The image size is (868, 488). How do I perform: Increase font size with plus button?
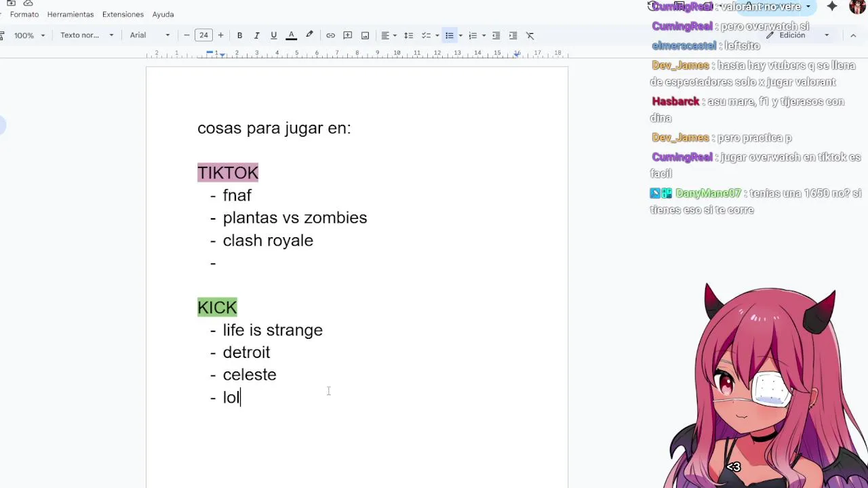(220, 35)
